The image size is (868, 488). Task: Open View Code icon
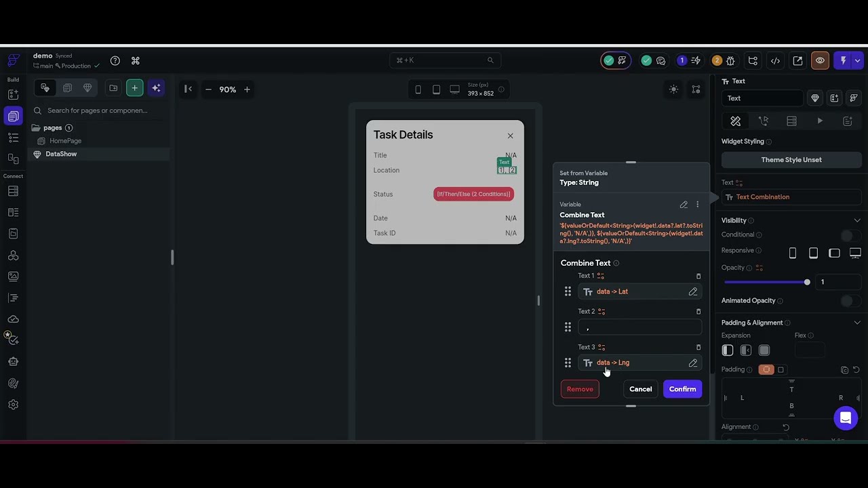point(775,60)
